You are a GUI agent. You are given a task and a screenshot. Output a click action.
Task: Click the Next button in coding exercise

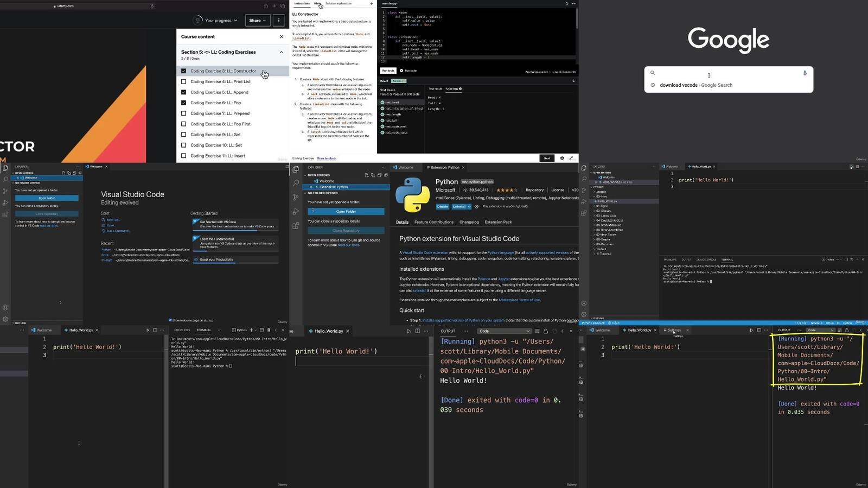coord(547,158)
